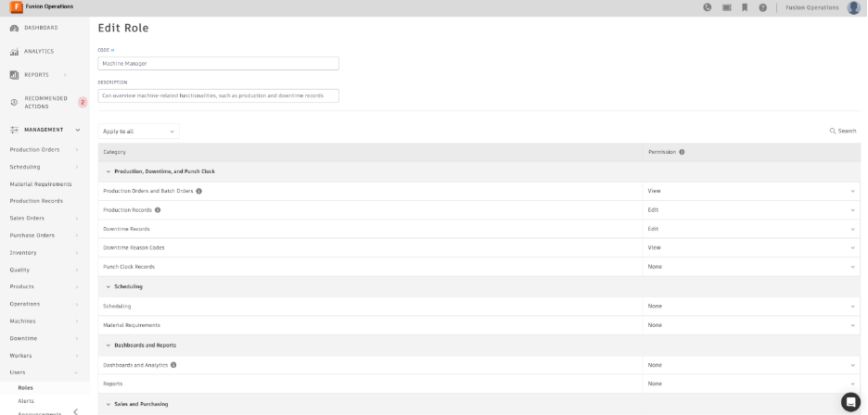Viewport: 868px width, 415px height.
Task: Click the Management sliders icon
Action: pyautogui.click(x=15, y=130)
